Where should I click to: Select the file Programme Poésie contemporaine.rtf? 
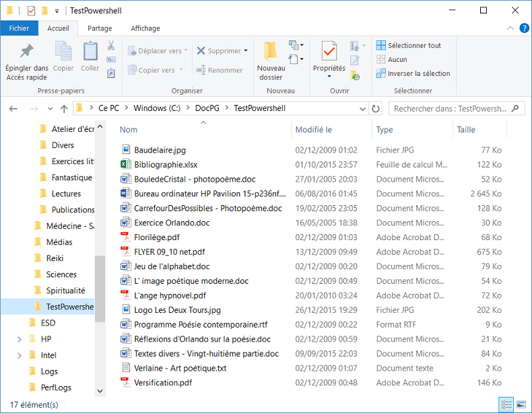[x=201, y=325]
